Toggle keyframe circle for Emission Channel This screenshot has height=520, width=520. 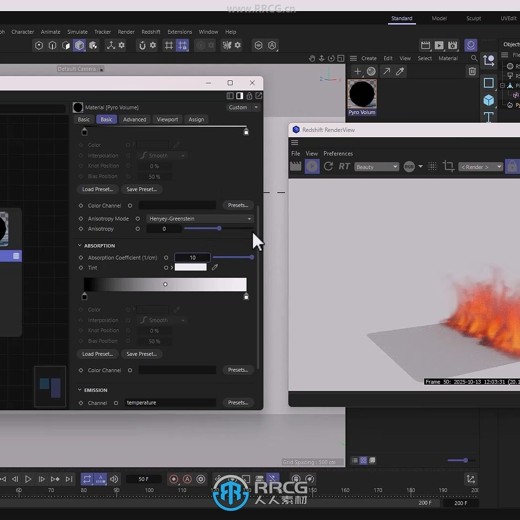pos(116,403)
